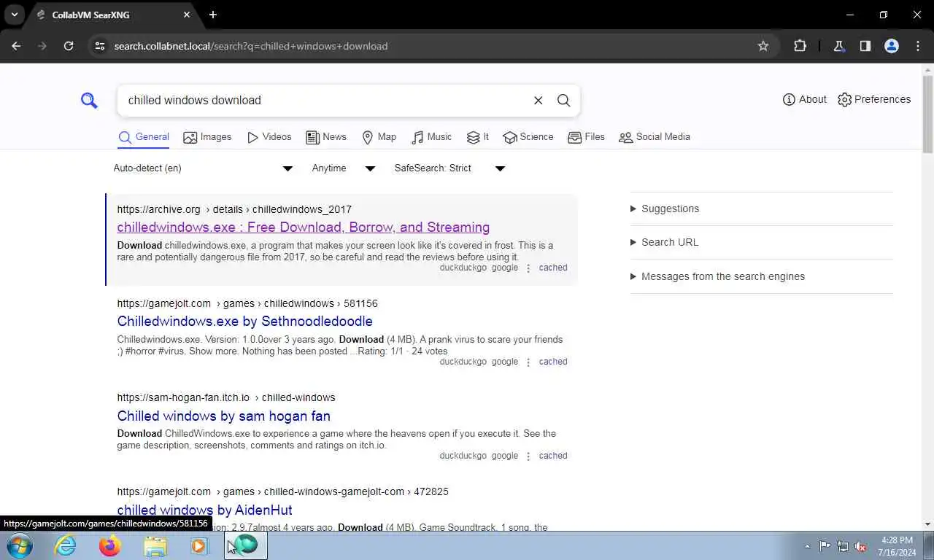
Task: Open cached link of Sethnoodledoodle result
Action: coord(553,362)
